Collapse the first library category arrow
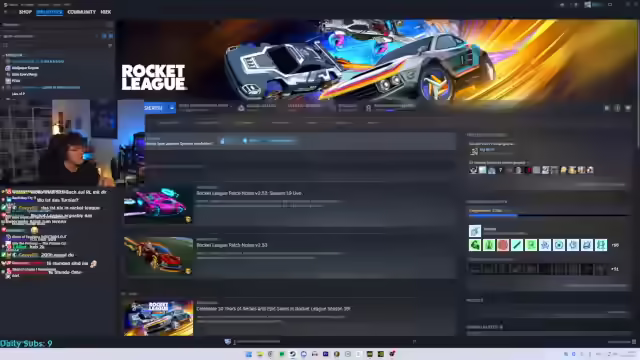 pos(3,55)
